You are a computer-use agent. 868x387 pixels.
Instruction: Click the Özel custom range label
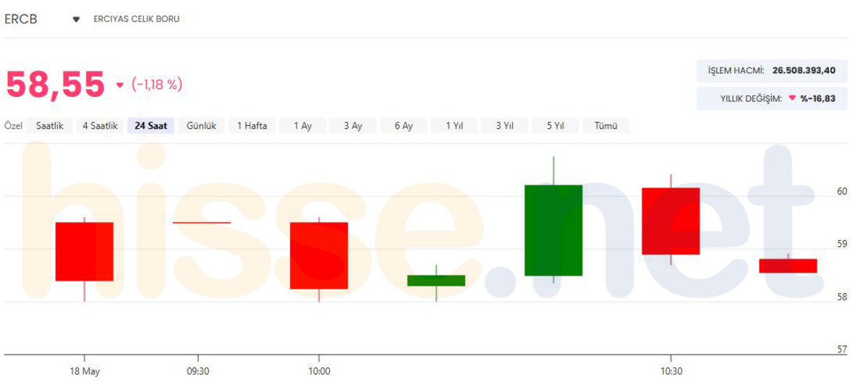tap(14, 126)
